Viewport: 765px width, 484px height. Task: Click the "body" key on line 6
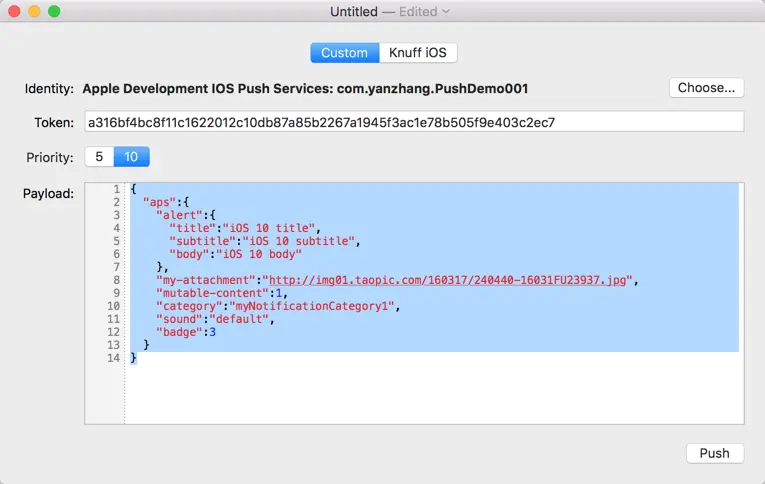189,254
